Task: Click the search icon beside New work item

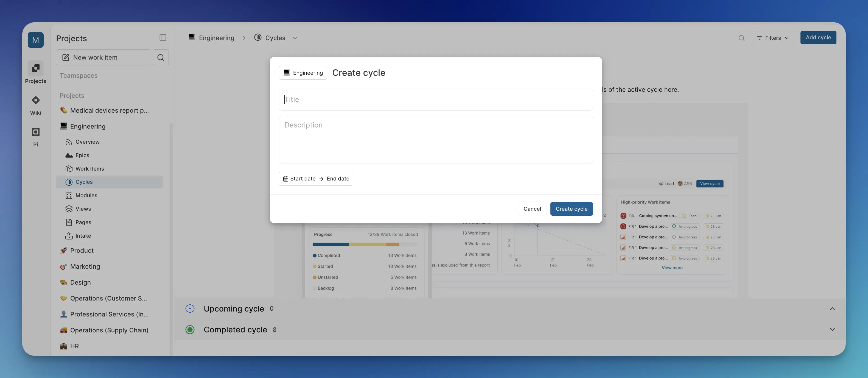Action: [161, 57]
